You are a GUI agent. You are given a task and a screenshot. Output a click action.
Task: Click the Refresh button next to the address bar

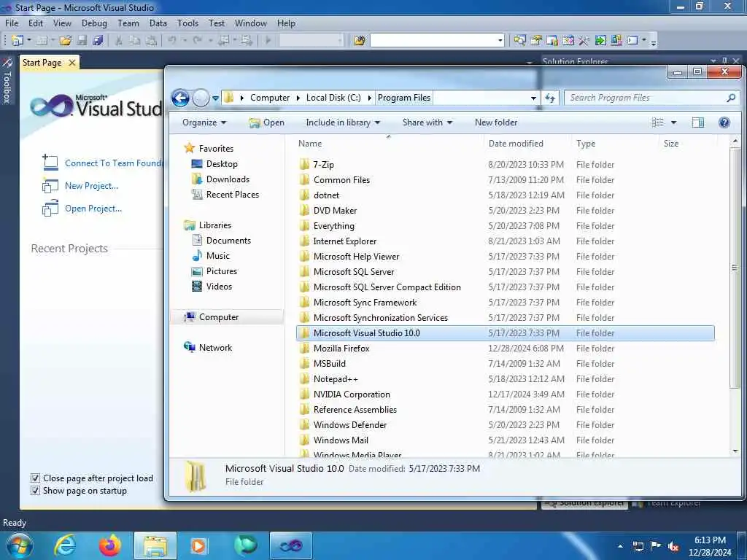pos(550,98)
